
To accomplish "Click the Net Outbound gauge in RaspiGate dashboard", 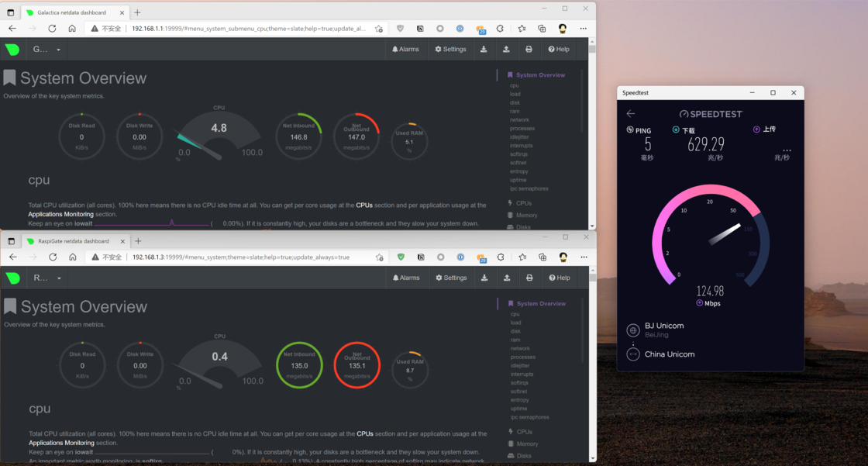I will tap(357, 365).
